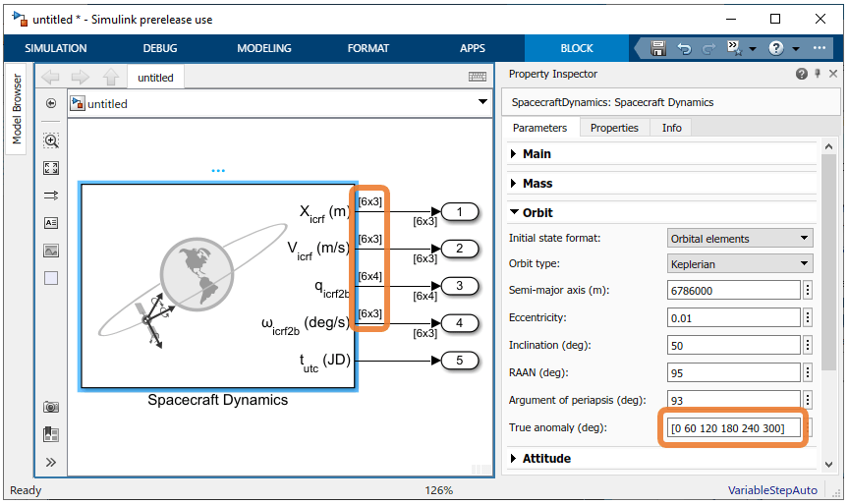848x504 pixels.
Task: Open the APPS tab
Action: point(473,48)
